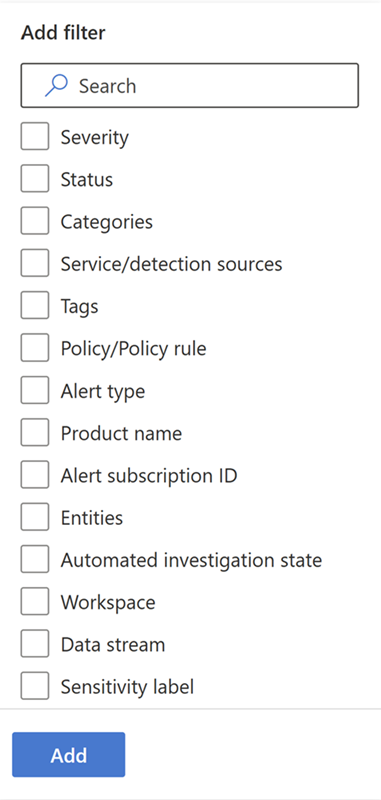The height and width of the screenshot is (800, 381).
Task: Tick the Sensitivity label checkbox
Action: [x=35, y=687]
